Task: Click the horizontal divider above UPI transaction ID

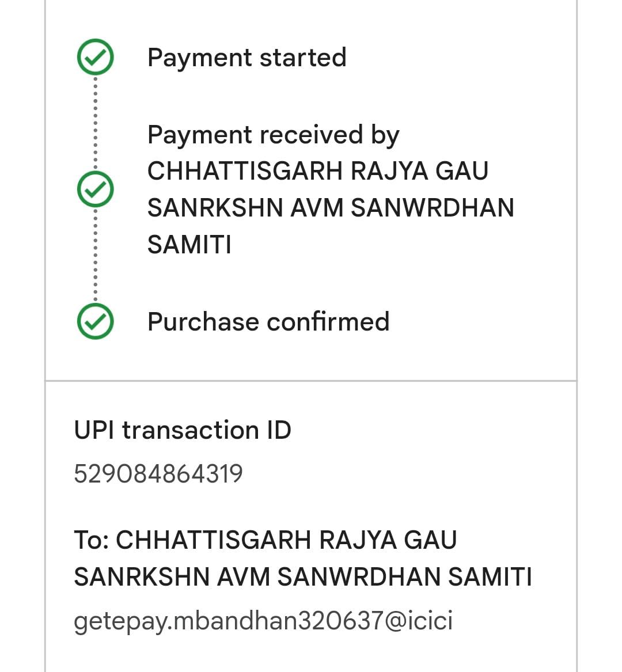Action: tap(310, 381)
